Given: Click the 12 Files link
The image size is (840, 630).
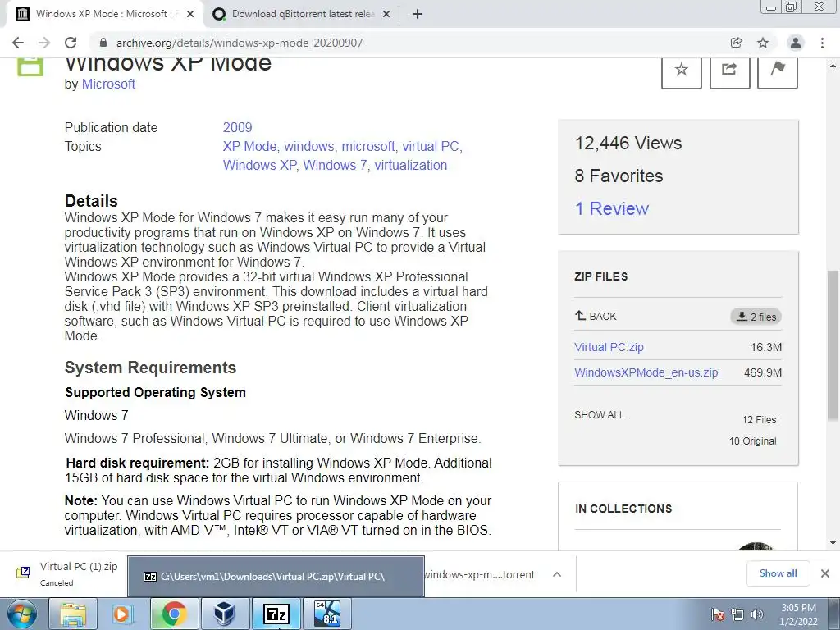Looking at the screenshot, I should tap(759, 419).
